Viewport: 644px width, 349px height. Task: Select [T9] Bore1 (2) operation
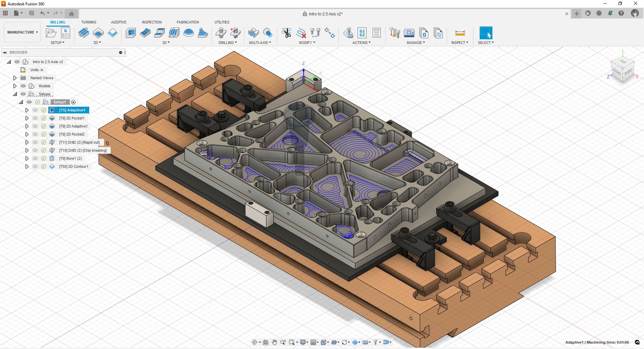pyautogui.click(x=70, y=158)
